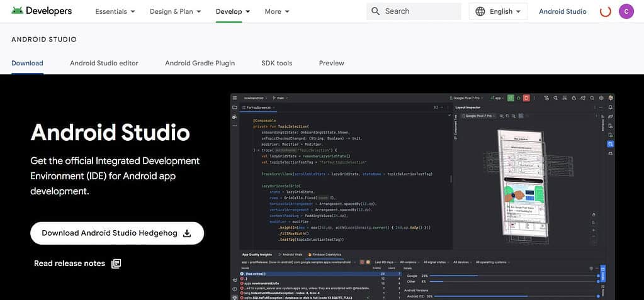
Task: Expand the Develop menu
Action: tap(233, 11)
